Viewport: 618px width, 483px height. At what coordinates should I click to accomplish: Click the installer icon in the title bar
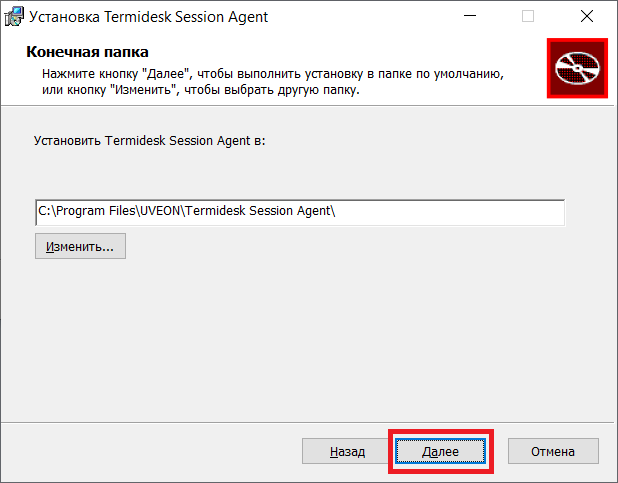14,17
